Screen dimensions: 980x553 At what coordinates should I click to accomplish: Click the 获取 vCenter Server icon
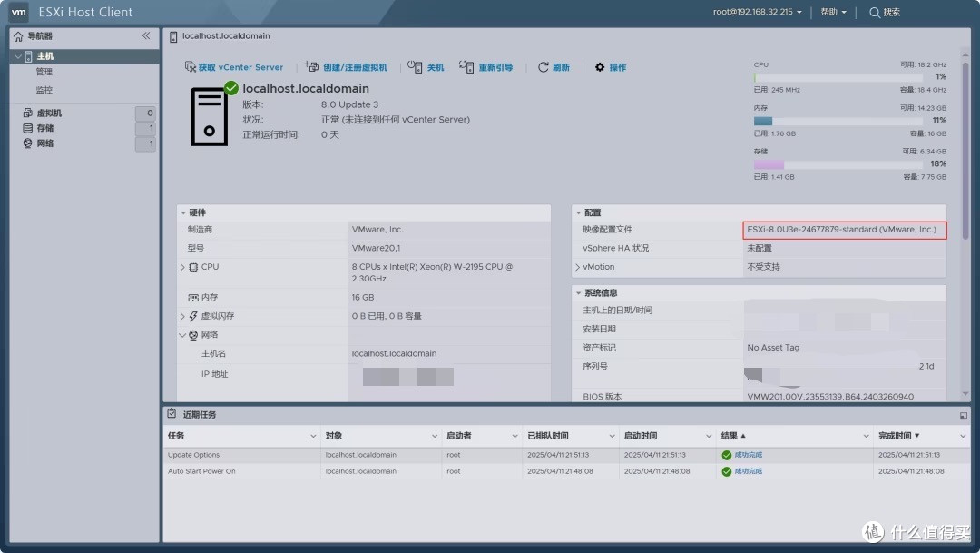tap(190, 66)
